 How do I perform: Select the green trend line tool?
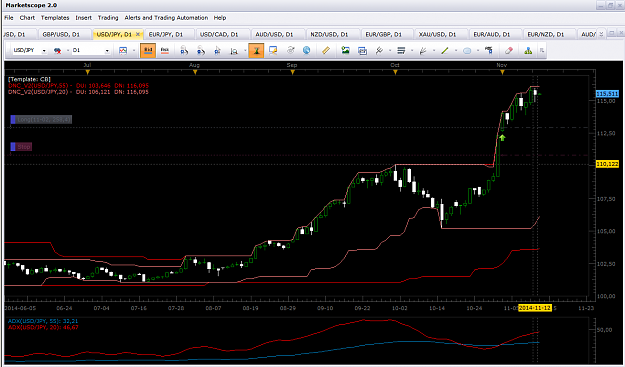445,51
